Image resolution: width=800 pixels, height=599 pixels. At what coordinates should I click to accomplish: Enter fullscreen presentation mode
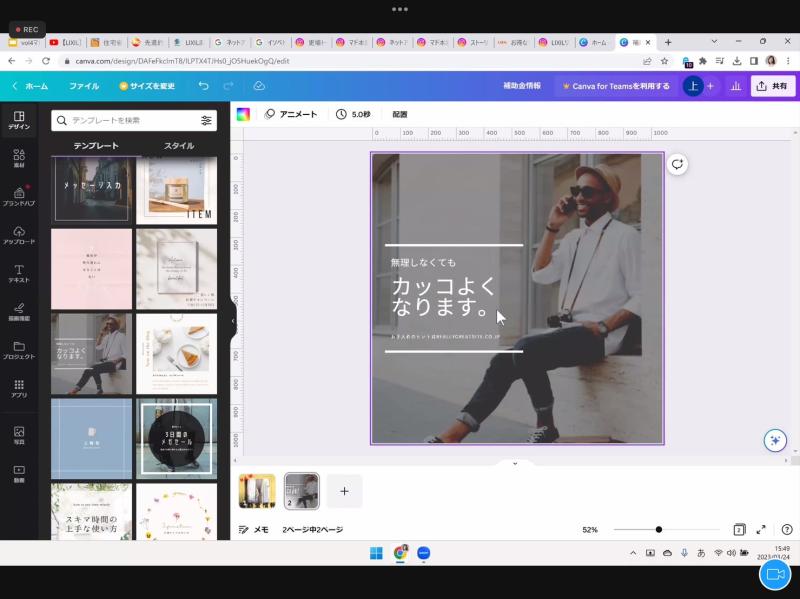pos(761,530)
